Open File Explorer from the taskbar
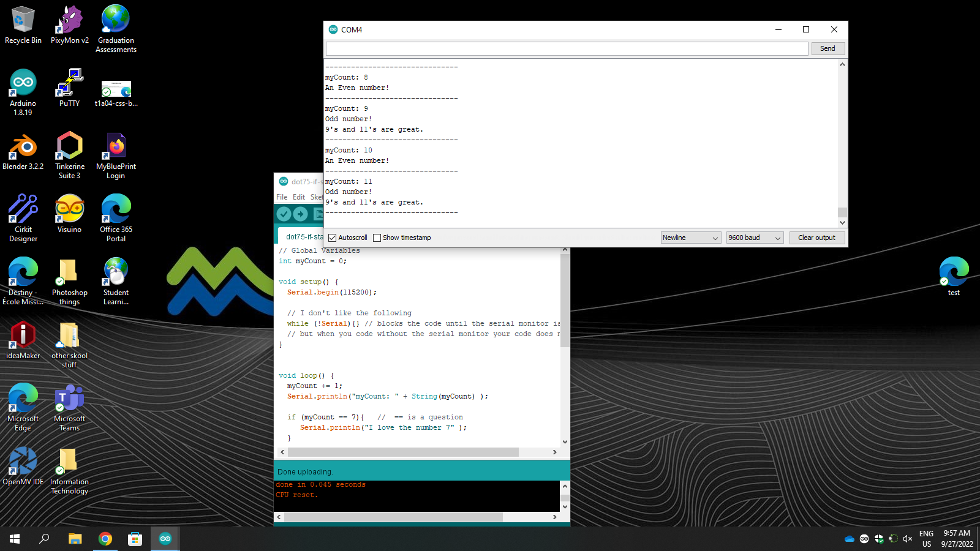This screenshot has height=551, width=980. [75, 539]
